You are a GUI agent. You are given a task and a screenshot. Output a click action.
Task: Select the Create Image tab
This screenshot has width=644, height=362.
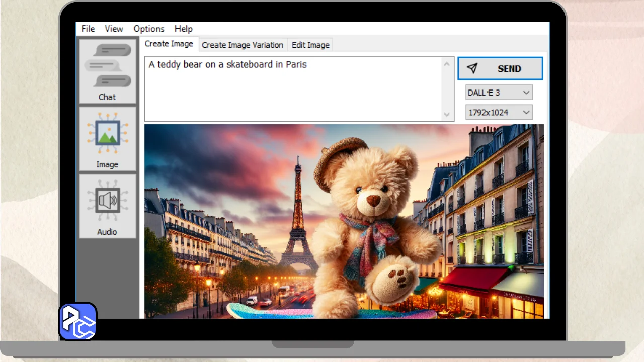(169, 44)
